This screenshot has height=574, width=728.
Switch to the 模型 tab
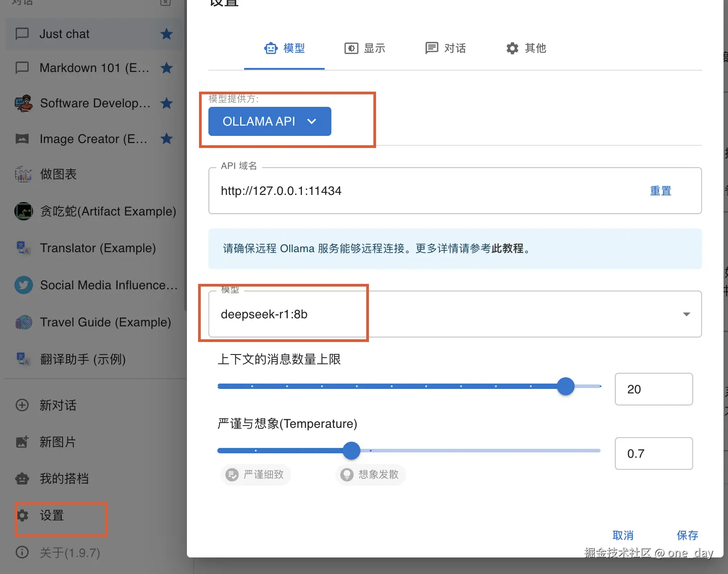(x=284, y=48)
